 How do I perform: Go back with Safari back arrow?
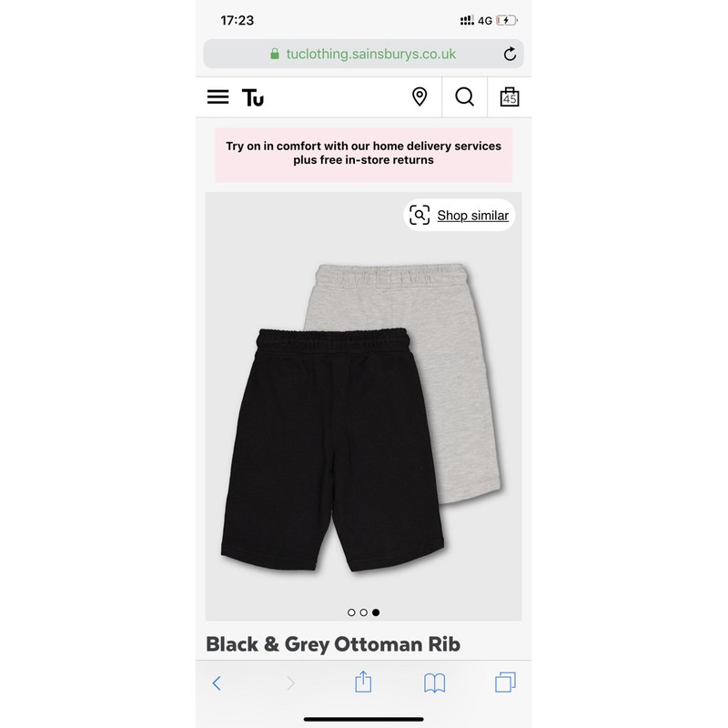[x=217, y=683]
